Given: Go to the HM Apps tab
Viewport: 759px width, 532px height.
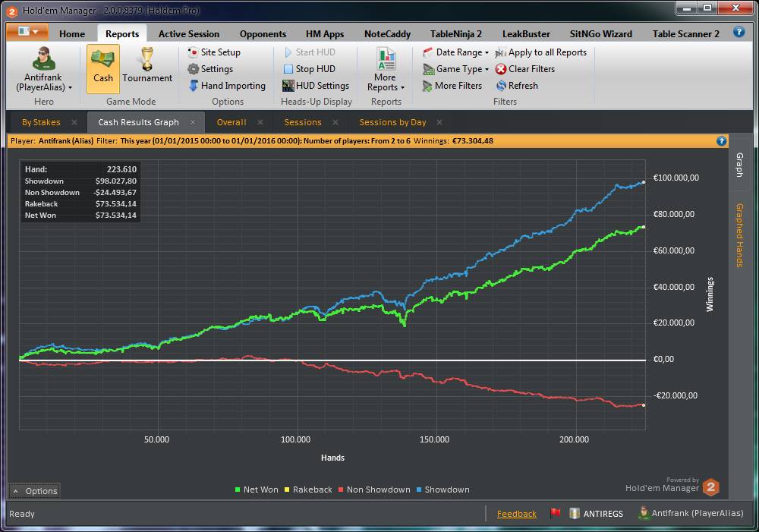Looking at the screenshot, I should pos(325,34).
